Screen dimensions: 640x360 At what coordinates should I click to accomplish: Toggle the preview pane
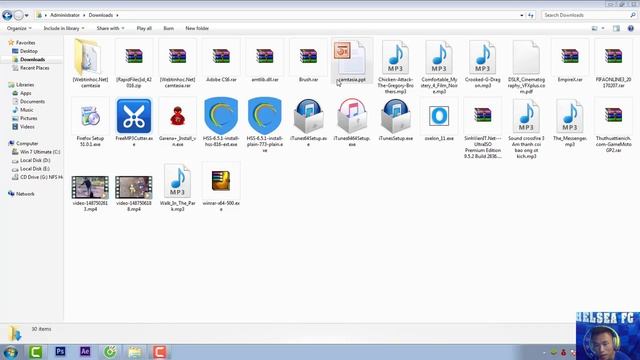pyautogui.click(x=616, y=28)
